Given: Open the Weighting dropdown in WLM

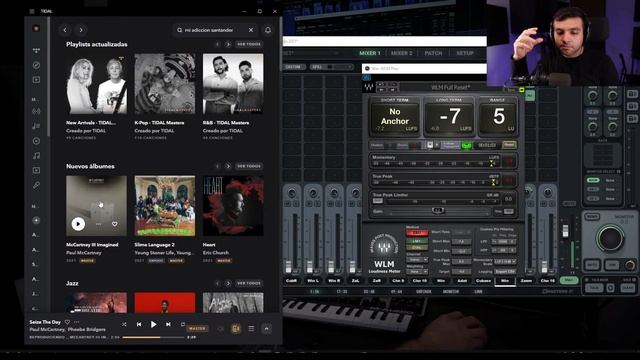Looking at the screenshot, I should pos(418,271).
